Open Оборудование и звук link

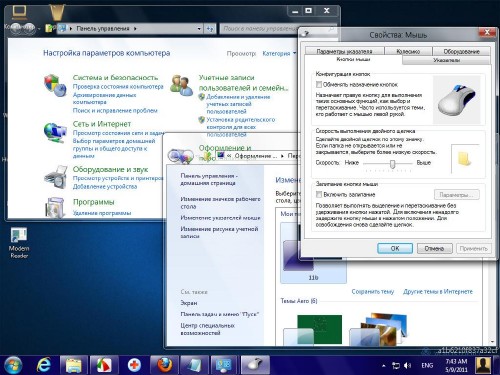click(x=110, y=169)
